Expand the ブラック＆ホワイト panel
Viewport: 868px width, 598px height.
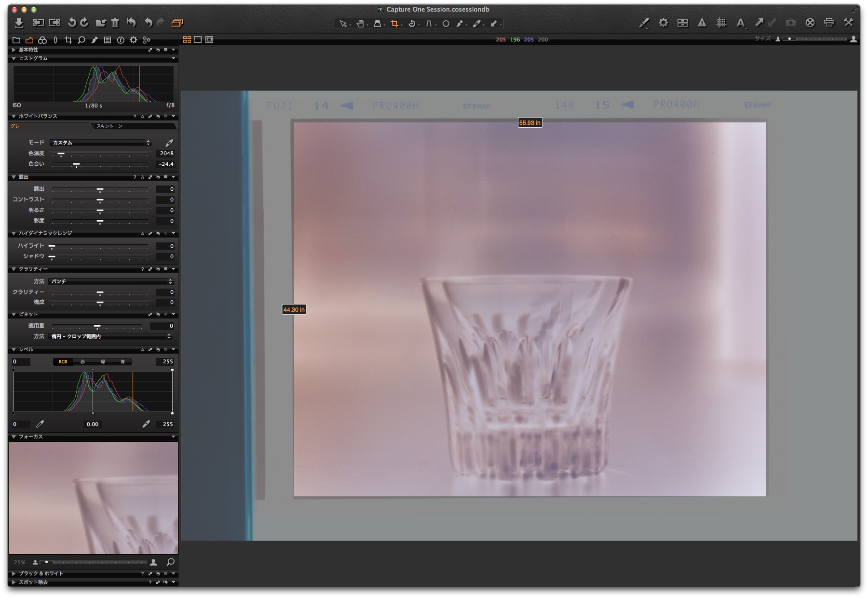(14, 573)
